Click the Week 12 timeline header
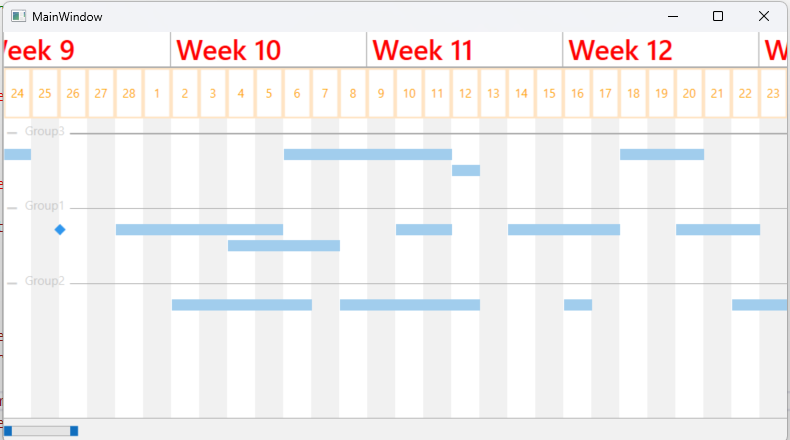This screenshot has width=790, height=440. (x=620, y=50)
